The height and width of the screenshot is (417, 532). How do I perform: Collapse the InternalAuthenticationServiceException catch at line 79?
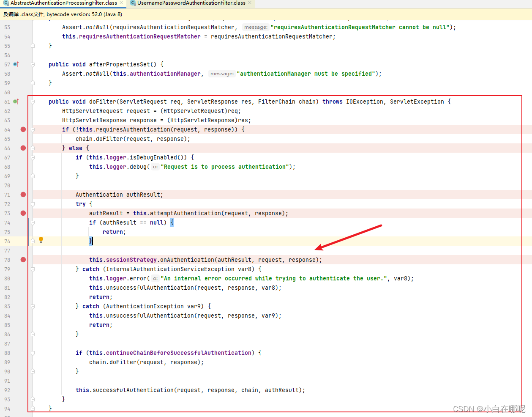click(x=33, y=269)
